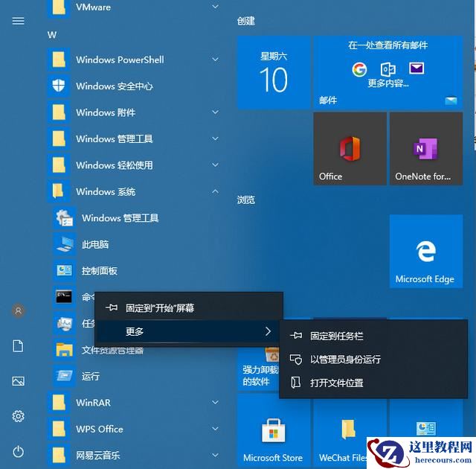The width and height of the screenshot is (476, 469).
Task: Open the Microsoft Edge tile
Action: point(426,251)
